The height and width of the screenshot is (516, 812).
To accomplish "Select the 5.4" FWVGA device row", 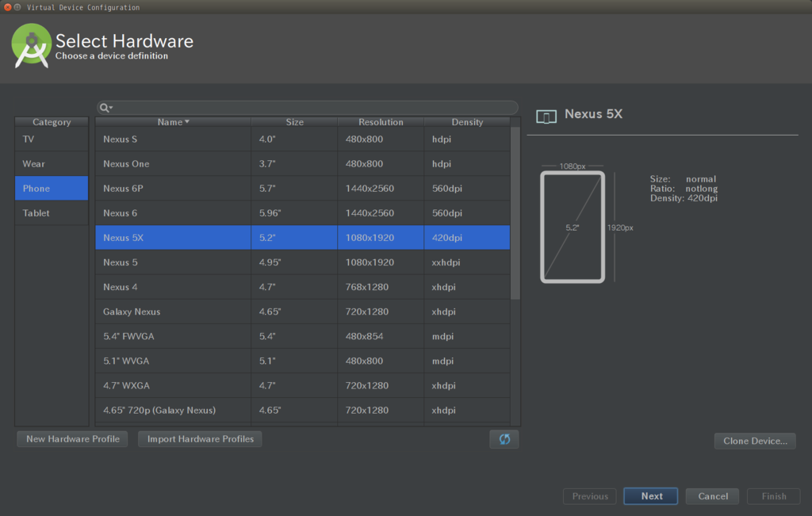I will click(x=302, y=336).
